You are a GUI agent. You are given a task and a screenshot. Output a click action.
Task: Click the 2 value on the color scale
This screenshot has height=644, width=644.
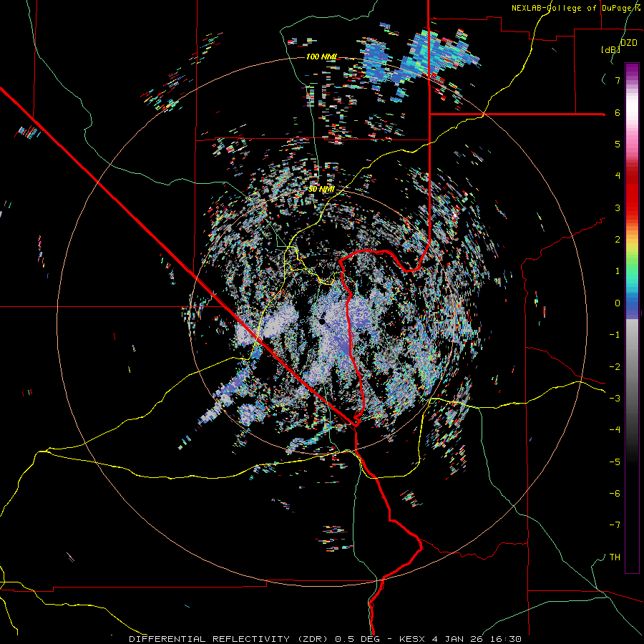tap(618, 240)
